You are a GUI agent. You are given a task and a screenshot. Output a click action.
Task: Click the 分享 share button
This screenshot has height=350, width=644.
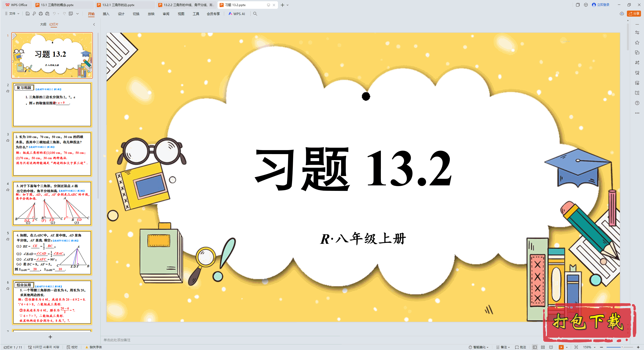pos(634,14)
